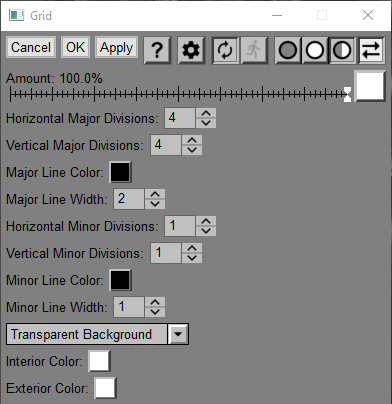Open the Major Line Color swatch
This screenshot has height=404, width=392.
click(x=120, y=172)
